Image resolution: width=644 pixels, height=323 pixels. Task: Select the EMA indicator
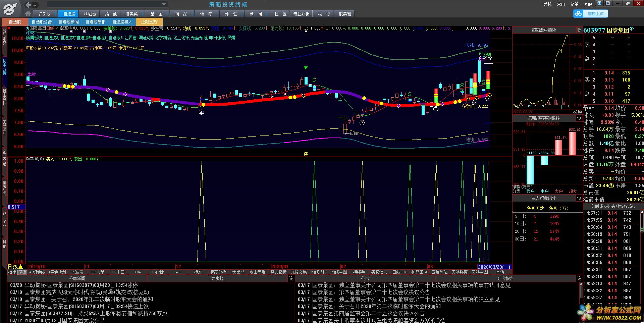[138, 272]
